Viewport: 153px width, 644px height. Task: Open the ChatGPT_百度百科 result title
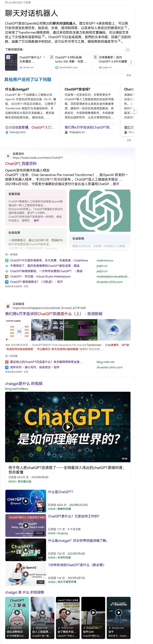click(x=21, y=164)
